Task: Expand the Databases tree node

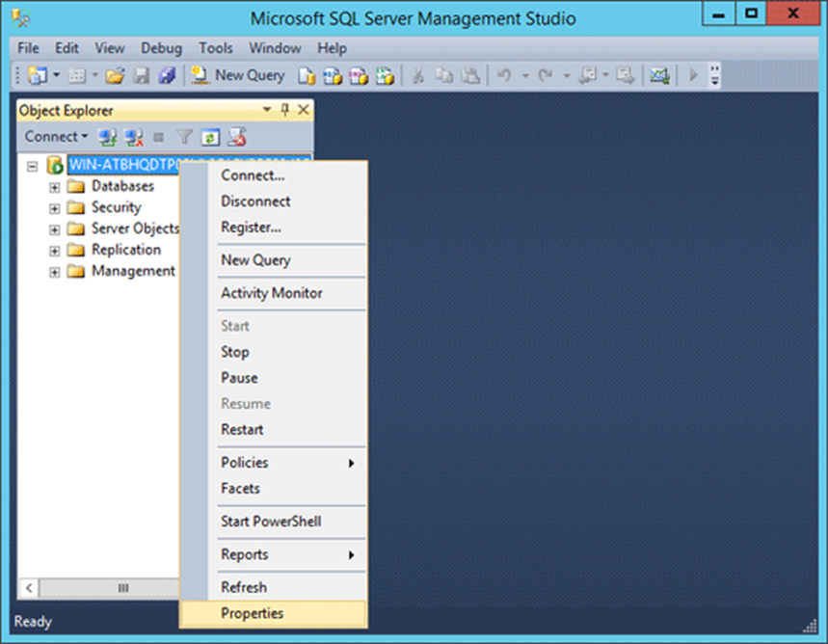Action: tap(55, 187)
